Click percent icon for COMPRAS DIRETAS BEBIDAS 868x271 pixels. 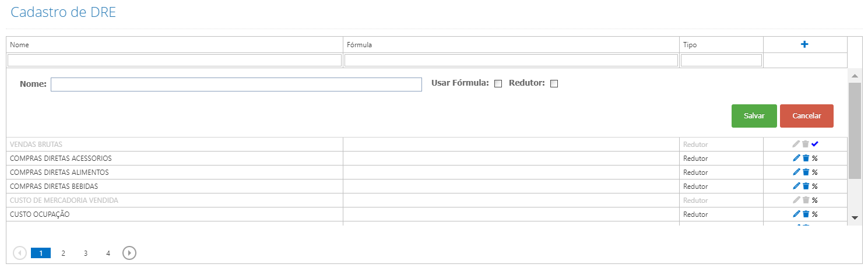tap(815, 186)
